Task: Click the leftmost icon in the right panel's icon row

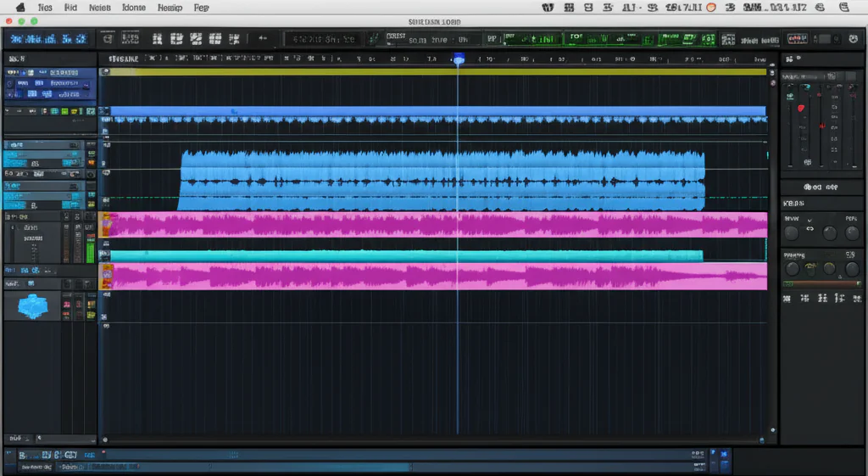Action: (787, 299)
